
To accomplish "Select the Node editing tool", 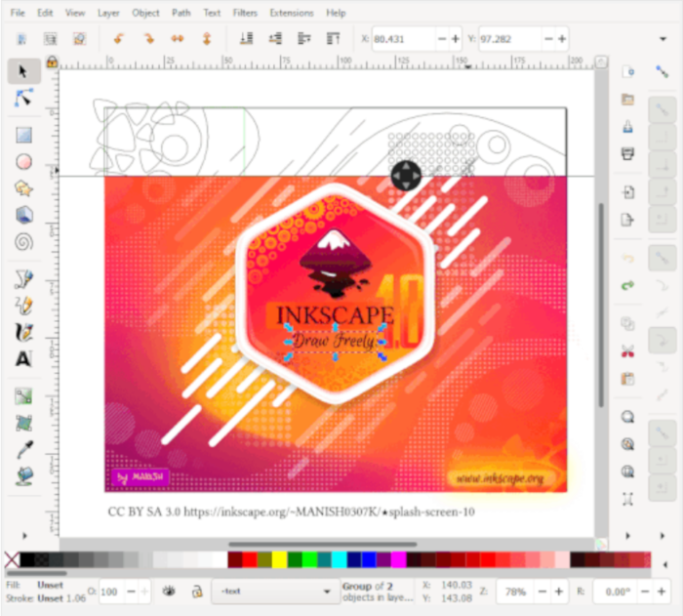I will (23, 98).
